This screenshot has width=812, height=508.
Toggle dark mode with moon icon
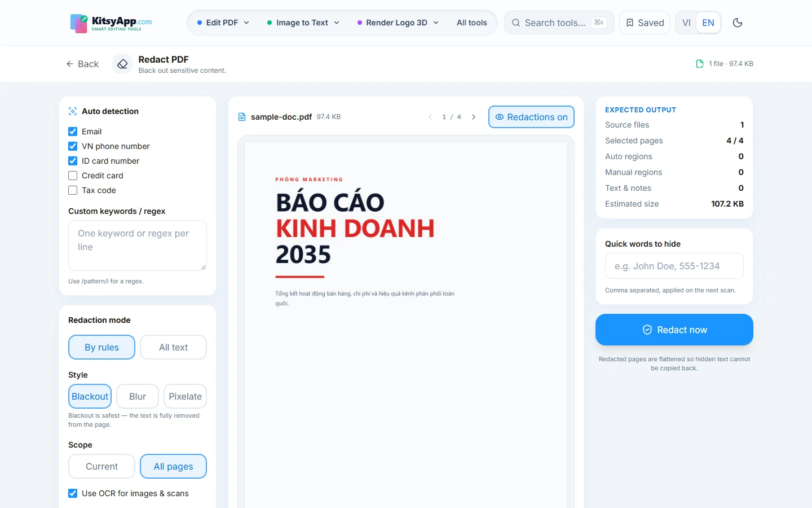coord(738,23)
